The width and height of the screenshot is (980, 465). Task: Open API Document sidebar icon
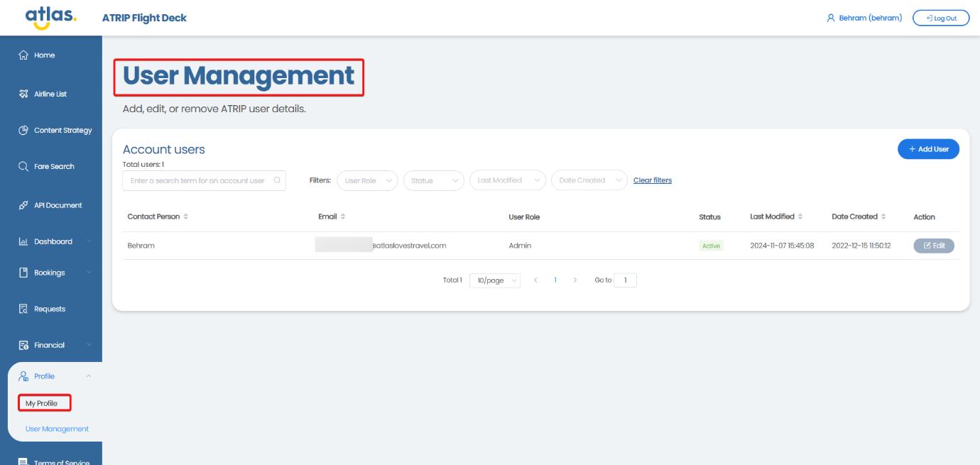[23, 205]
